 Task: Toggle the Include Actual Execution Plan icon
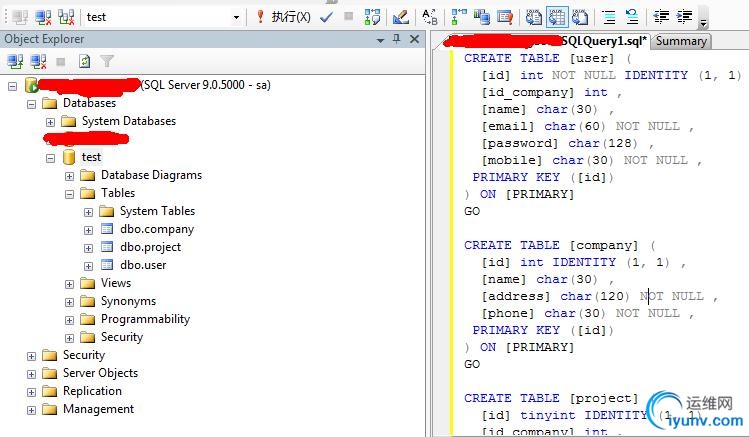click(x=459, y=17)
